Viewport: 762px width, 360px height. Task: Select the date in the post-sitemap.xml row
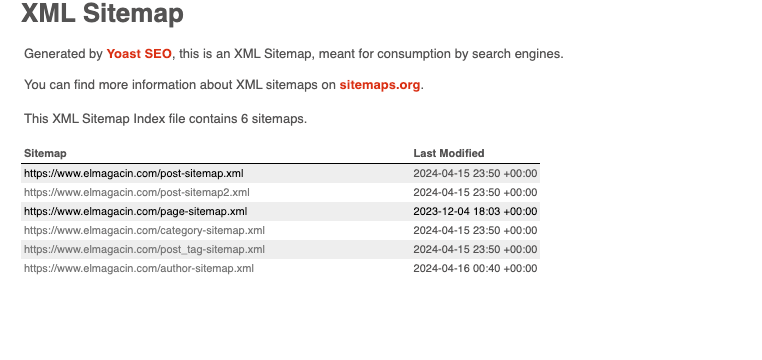[475, 173]
